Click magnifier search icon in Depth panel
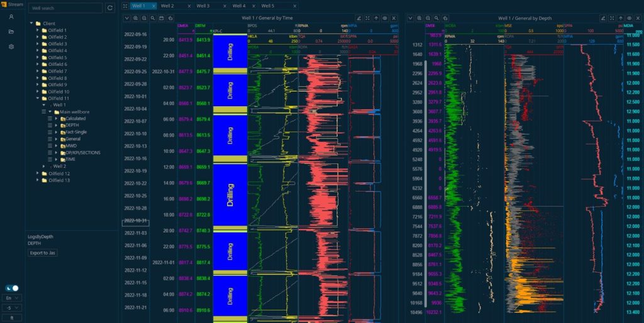The image size is (644, 323). 436,18
